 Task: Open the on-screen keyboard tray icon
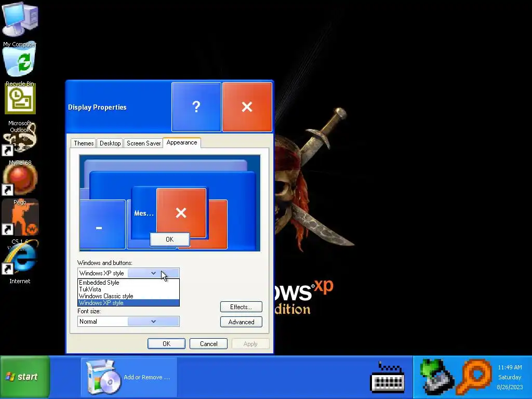coord(388,377)
